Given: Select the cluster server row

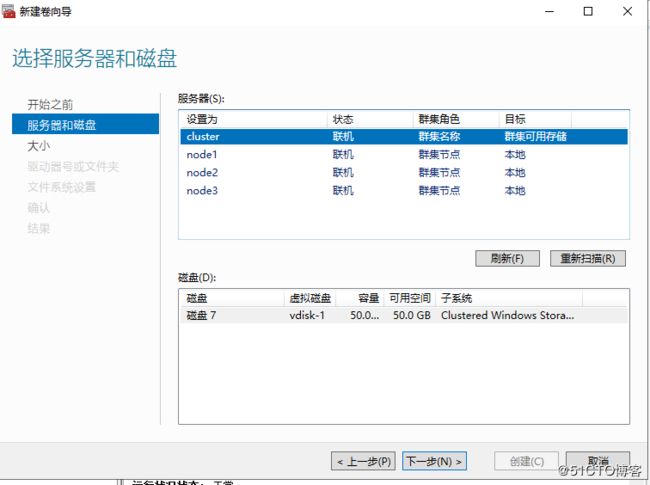Looking at the screenshot, I should click(x=404, y=136).
